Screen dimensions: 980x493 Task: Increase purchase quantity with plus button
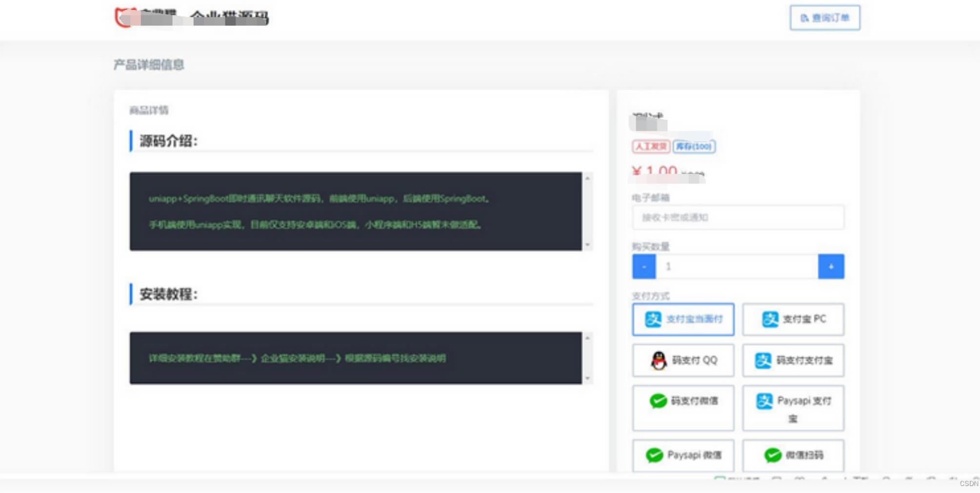831,267
